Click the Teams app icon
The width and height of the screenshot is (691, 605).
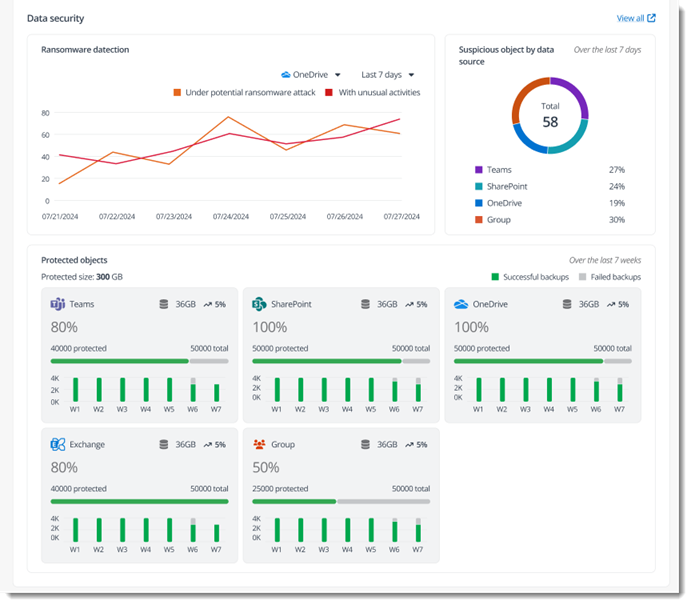(58, 304)
